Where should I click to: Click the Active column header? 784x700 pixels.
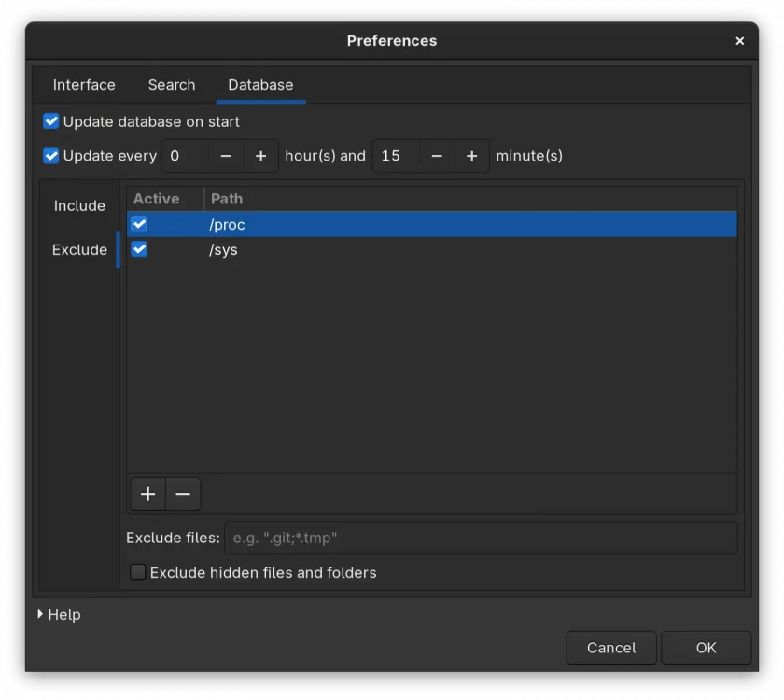pyautogui.click(x=165, y=199)
